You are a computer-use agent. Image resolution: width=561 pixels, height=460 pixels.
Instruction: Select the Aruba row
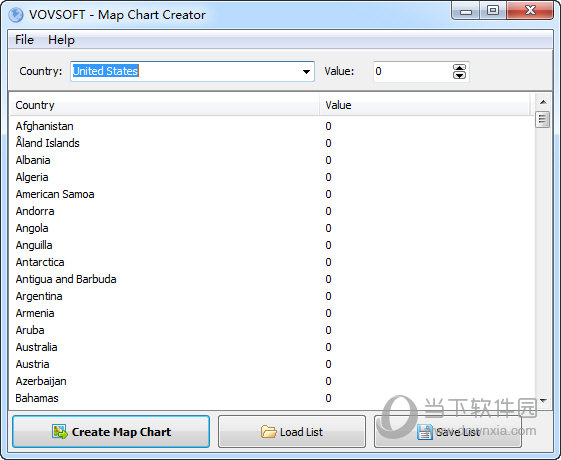[x=272, y=330]
